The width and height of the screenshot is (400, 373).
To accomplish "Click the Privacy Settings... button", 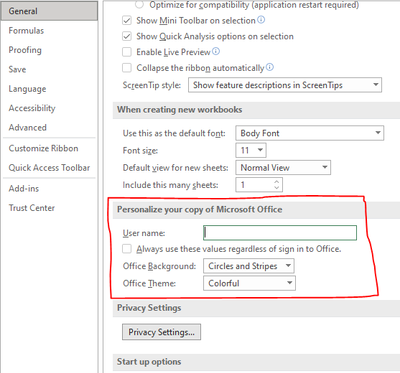I will [x=161, y=332].
